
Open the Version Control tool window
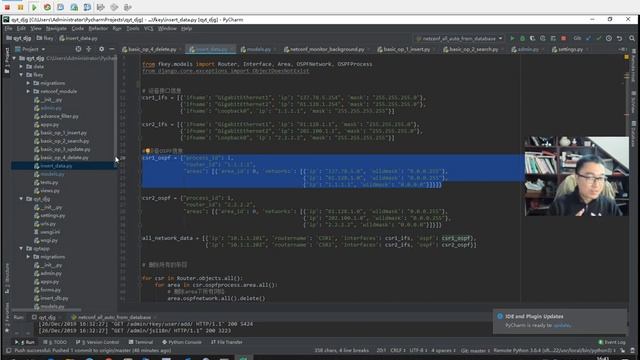coord(97,342)
